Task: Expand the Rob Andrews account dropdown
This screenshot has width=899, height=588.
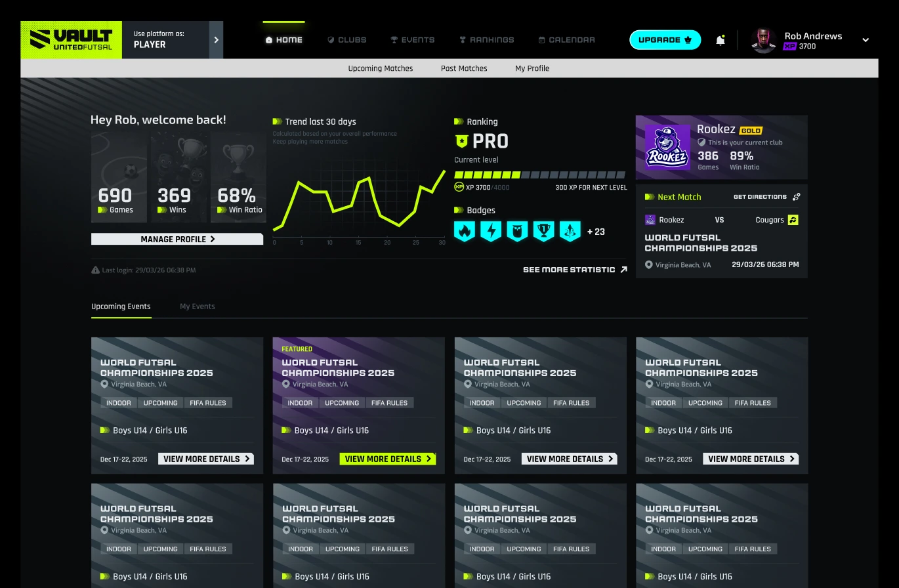Action: (x=866, y=40)
